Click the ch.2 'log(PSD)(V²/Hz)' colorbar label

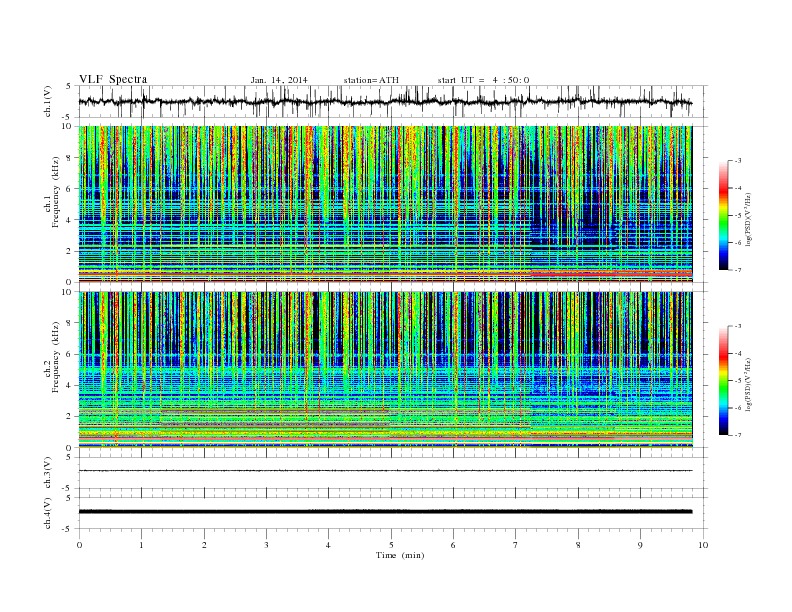749,384
